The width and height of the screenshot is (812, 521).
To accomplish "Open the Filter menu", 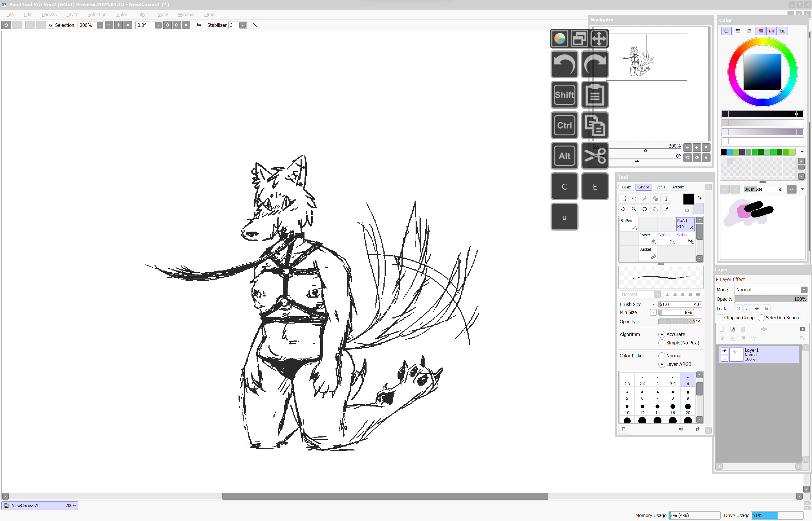I will point(143,15).
